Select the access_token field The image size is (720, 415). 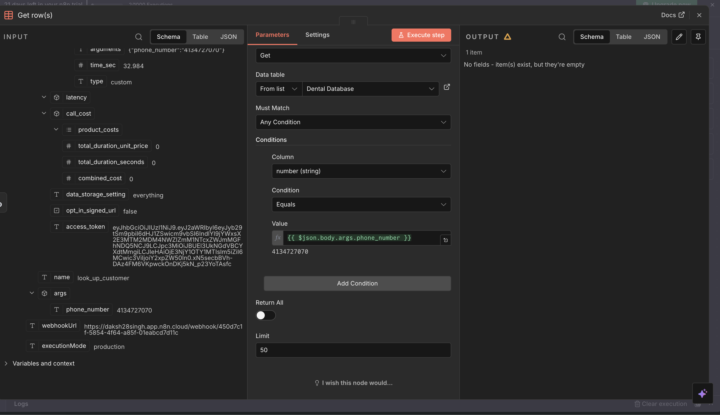[85, 226]
